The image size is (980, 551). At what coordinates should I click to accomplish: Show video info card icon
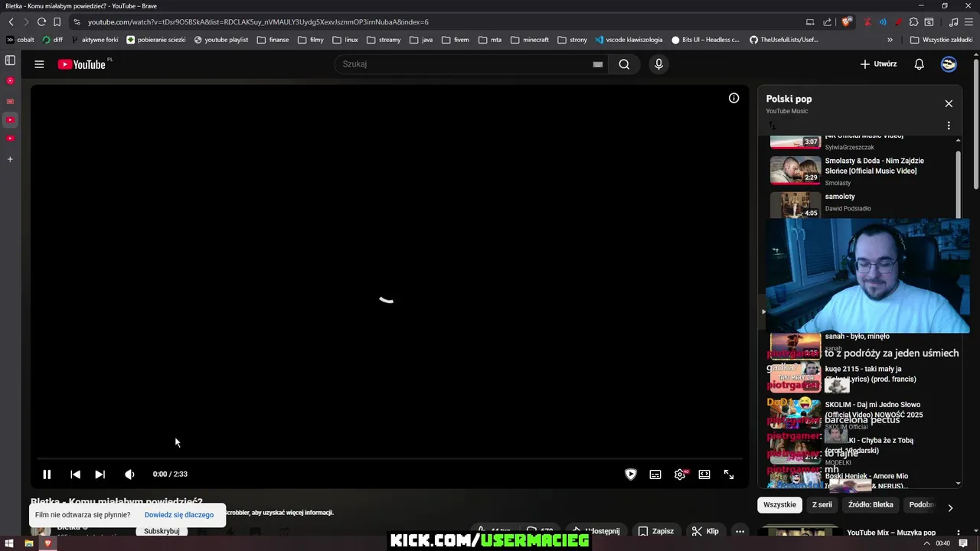point(733,98)
